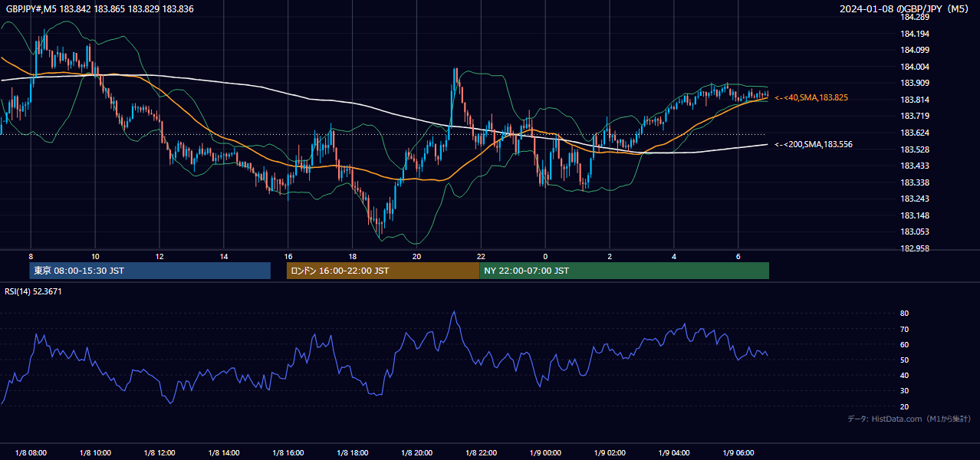Click RSI scale value 60
The width and height of the screenshot is (980, 460).
coord(905,344)
